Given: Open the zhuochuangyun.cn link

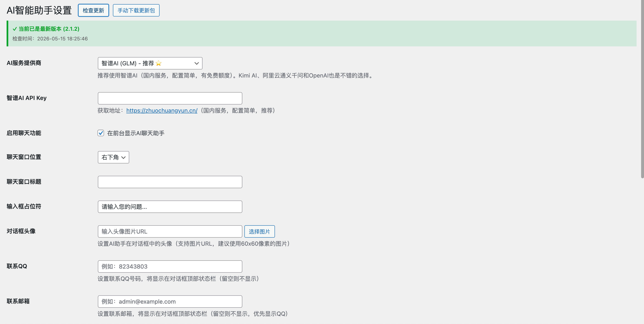Looking at the screenshot, I should pos(162,111).
